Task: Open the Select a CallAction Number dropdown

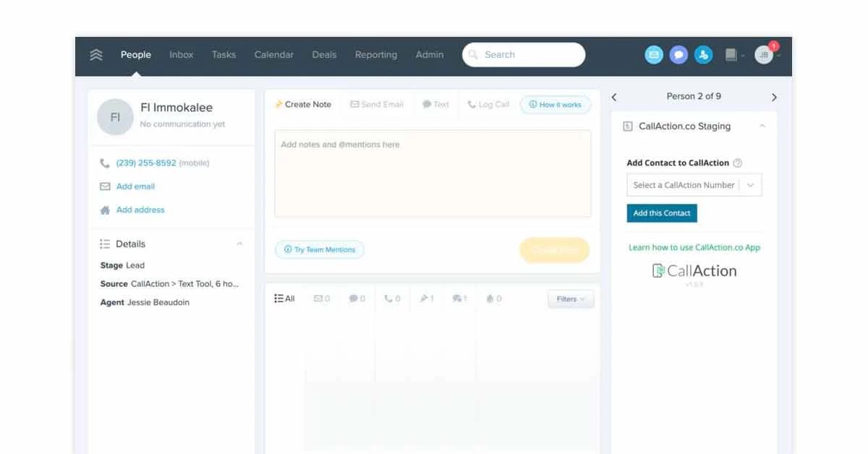Action: pos(694,184)
